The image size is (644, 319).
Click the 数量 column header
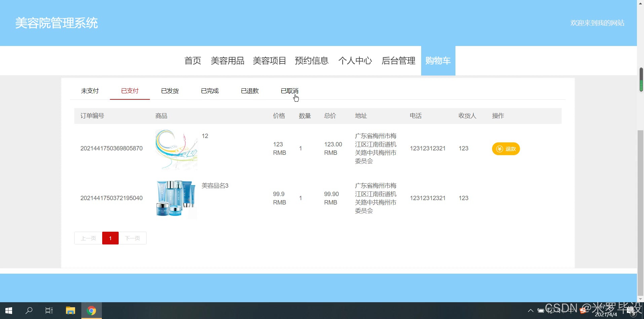tap(305, 116)
